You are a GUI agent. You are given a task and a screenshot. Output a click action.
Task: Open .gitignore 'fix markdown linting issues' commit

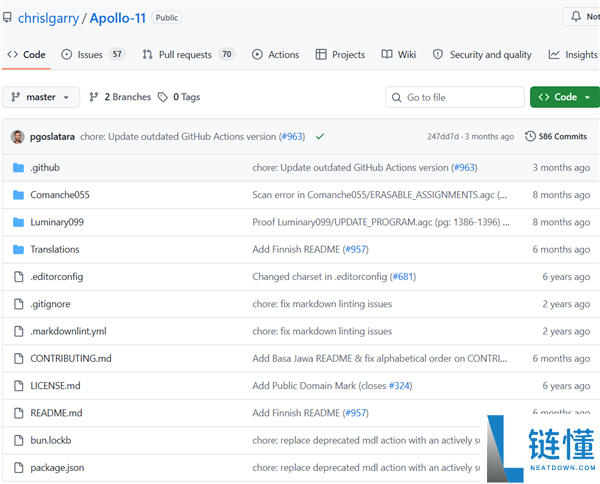(322, 304)
